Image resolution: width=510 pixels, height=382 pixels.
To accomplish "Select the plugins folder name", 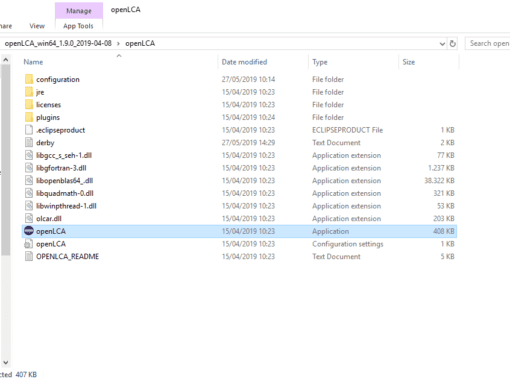I will click(48, 117).
